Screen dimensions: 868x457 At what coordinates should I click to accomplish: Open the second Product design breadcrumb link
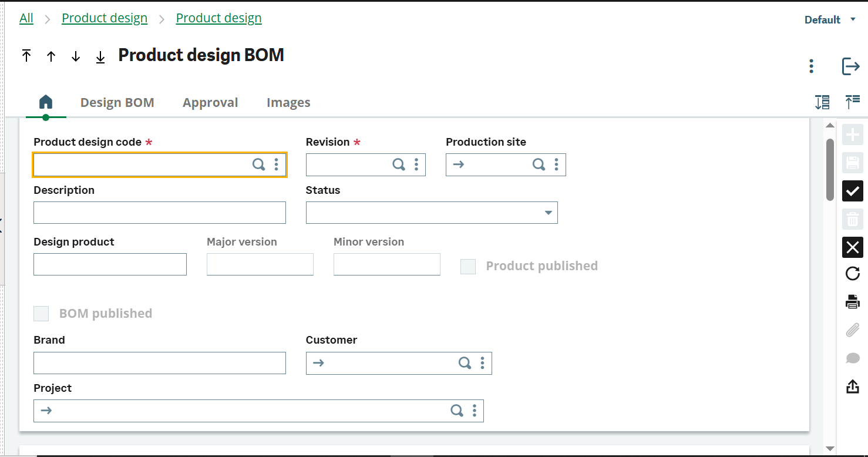pos(219,18)
